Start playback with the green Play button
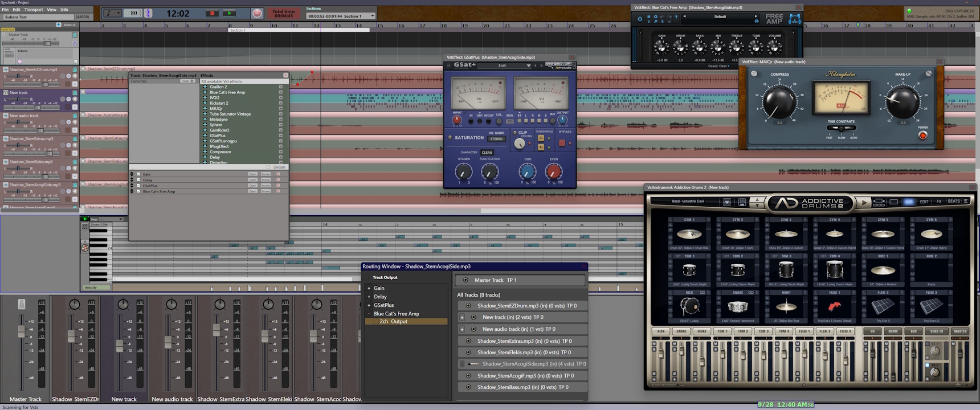980x410 pixels. click(x=229, y=13)
